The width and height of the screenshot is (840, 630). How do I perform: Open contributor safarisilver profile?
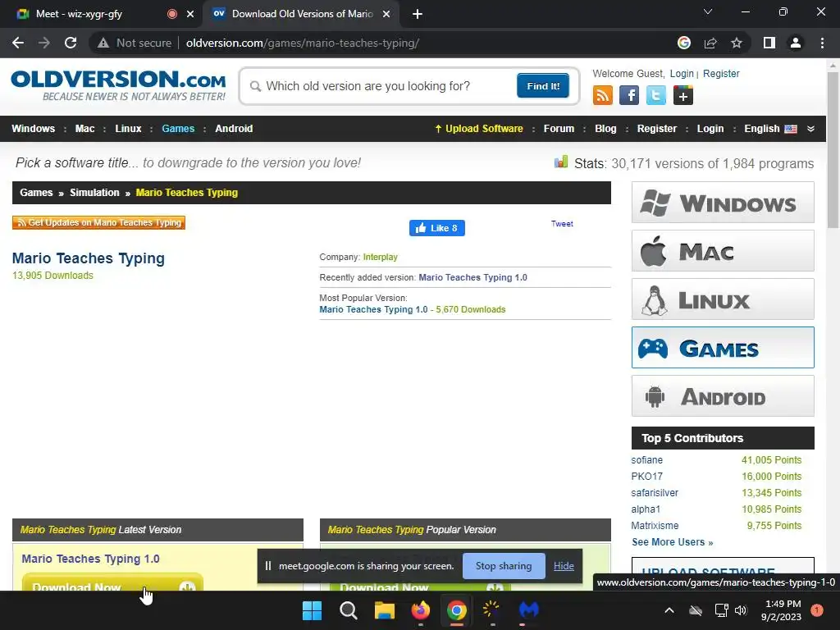tap(655, 492)
